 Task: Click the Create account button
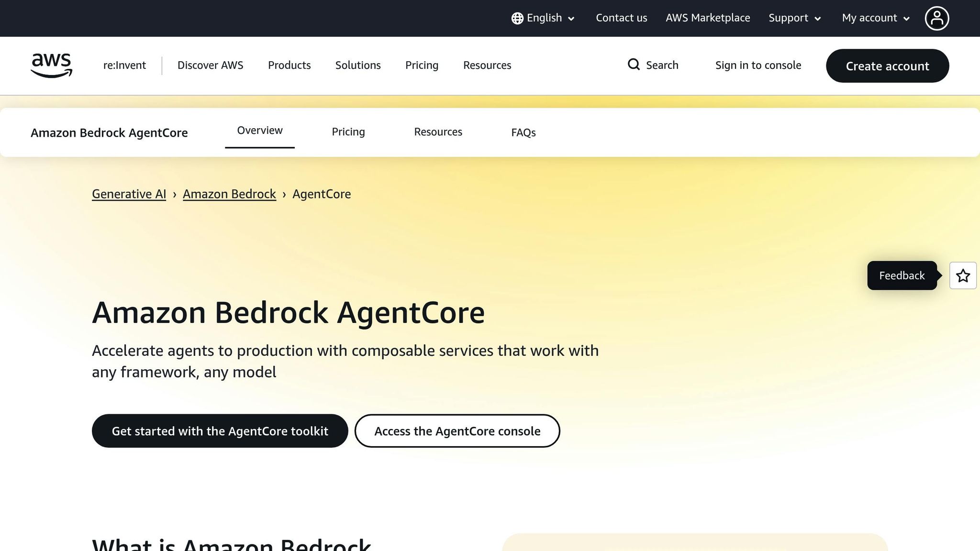[x=887, y=66]
